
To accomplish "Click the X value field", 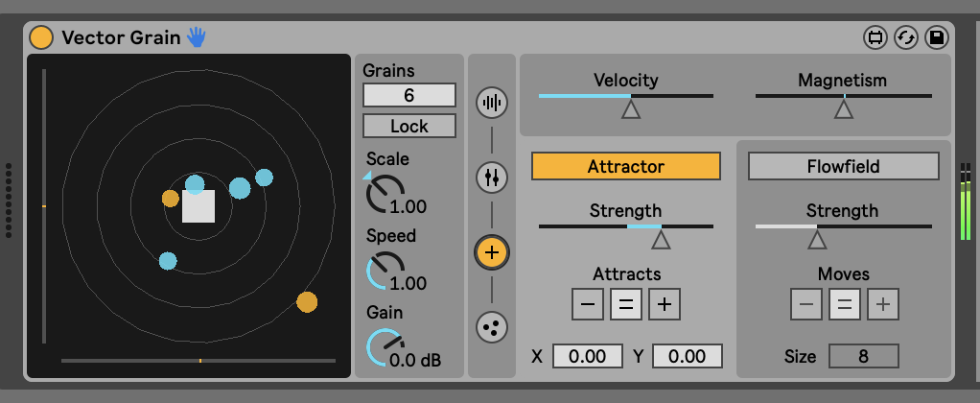I will coord(588,356).
